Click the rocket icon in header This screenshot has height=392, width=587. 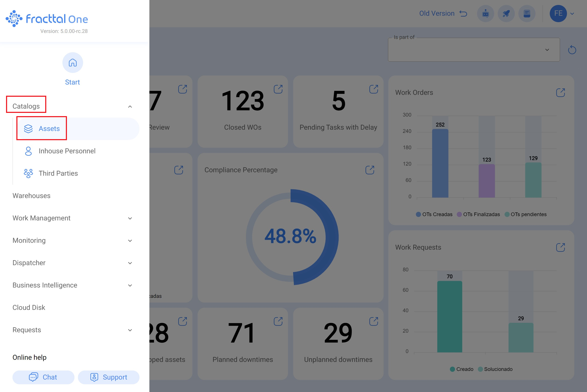pyautogui.click(x=506, y=14)
